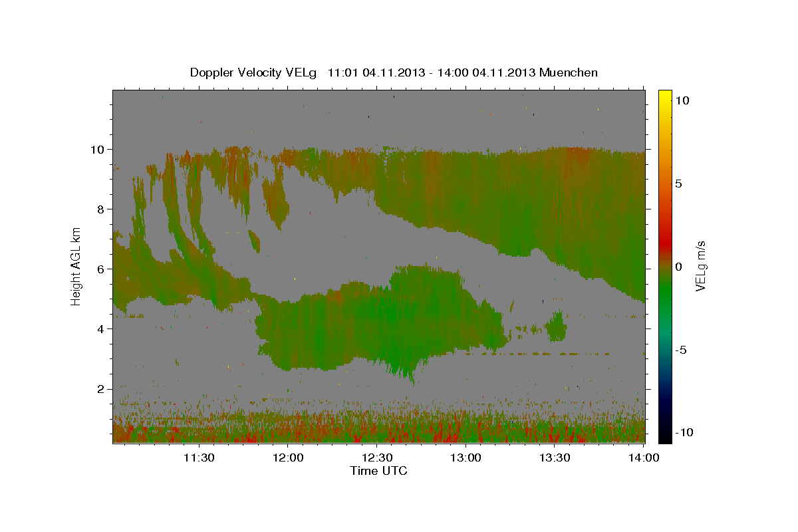This screenshot has height=532, width=798.
Task: Click the 11:30 time tick label
Action: tap(198, 458)
